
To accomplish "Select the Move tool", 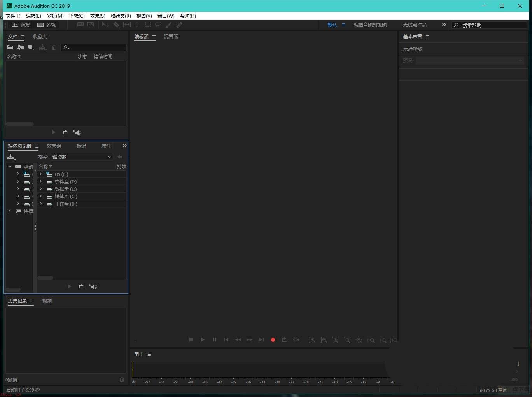I will 105,25.
